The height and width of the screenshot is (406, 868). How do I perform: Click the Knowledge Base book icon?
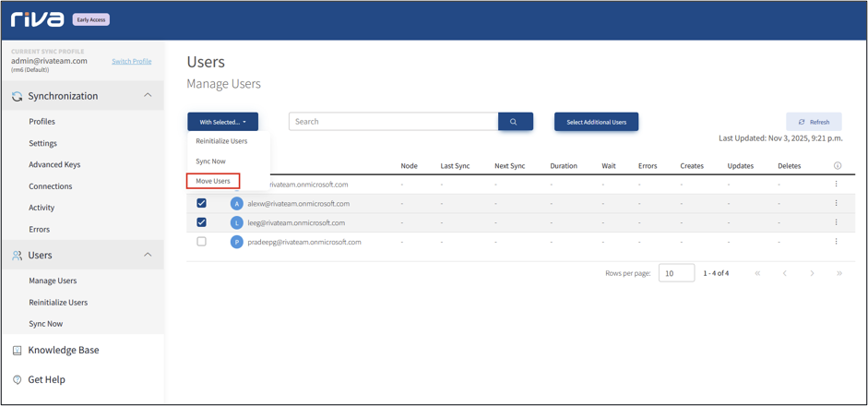tap(18, 351)
